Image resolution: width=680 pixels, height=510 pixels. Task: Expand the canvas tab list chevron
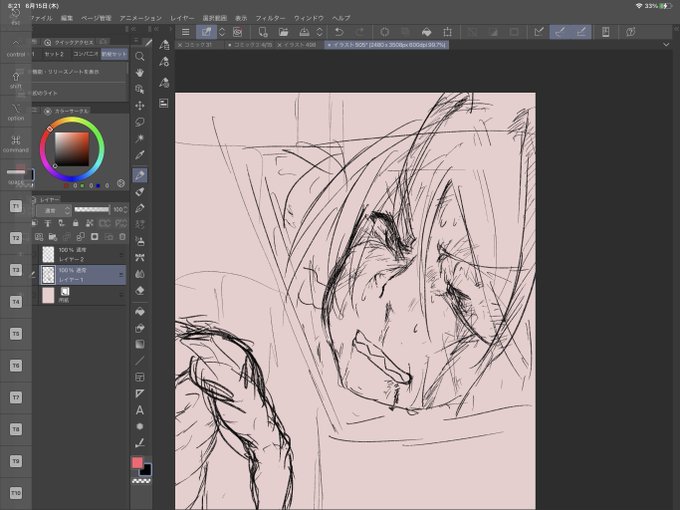(666, 44)
